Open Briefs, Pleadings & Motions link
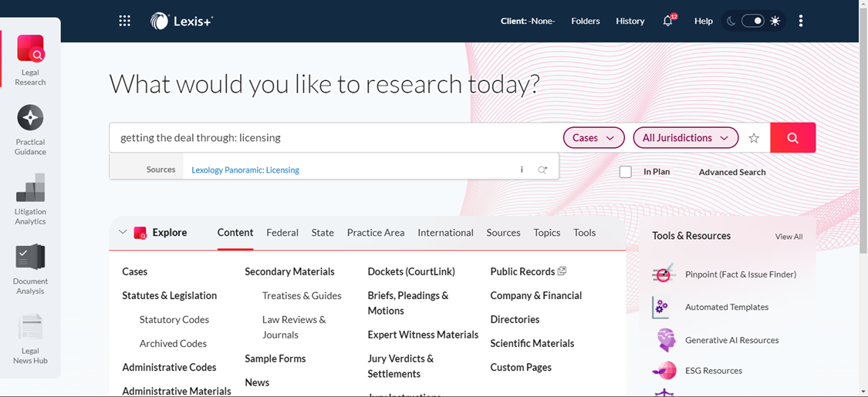Screen dimensions: 868x397 pos(408,303)
